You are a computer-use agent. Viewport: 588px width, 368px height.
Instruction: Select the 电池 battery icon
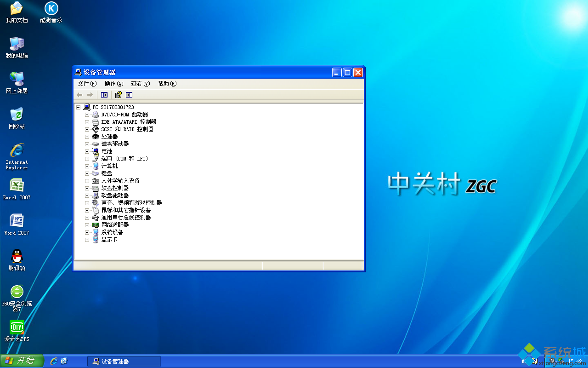[x=96, y=151]
